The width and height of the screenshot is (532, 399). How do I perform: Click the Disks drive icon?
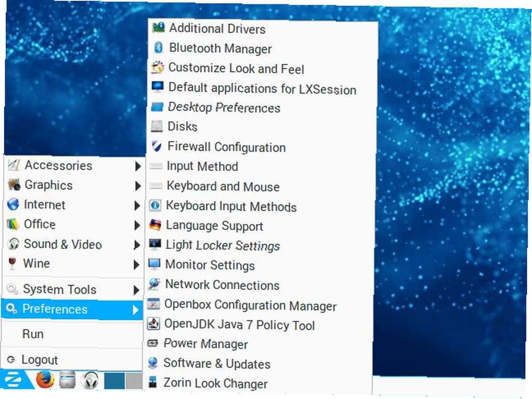(x=157, y=126)
